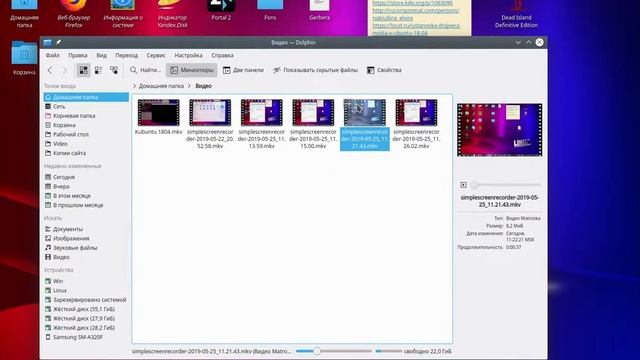The width and height of the screenshot is (640, 360).
Task: Toggle the Миниатюры previews button
Action: coord(191,70)
